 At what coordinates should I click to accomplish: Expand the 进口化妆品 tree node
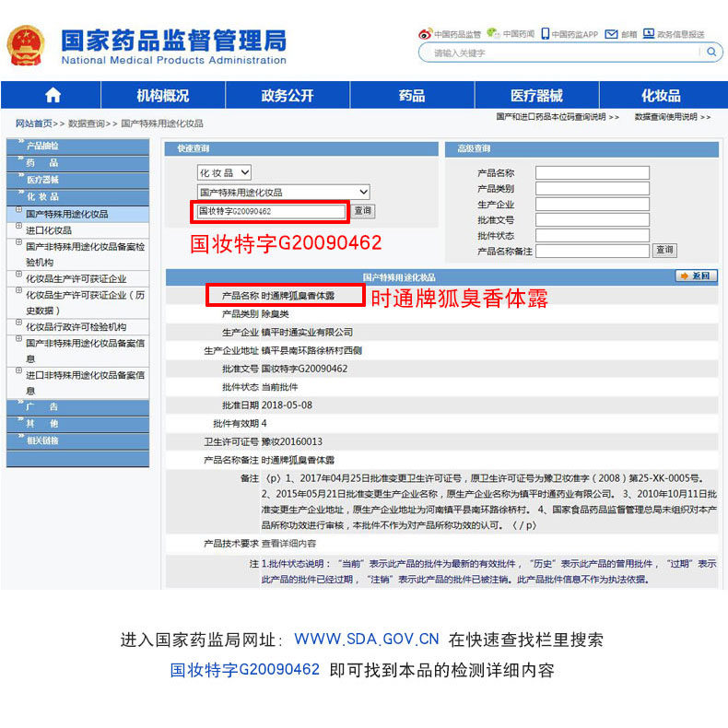pos(19,226)
